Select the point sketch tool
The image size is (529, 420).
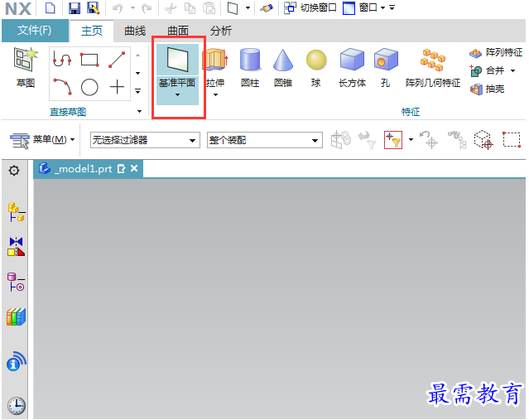117,87
